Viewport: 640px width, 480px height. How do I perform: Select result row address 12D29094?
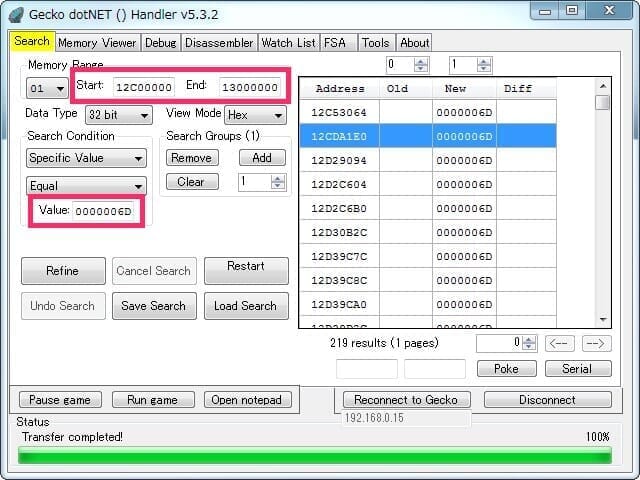click(339, 160)
